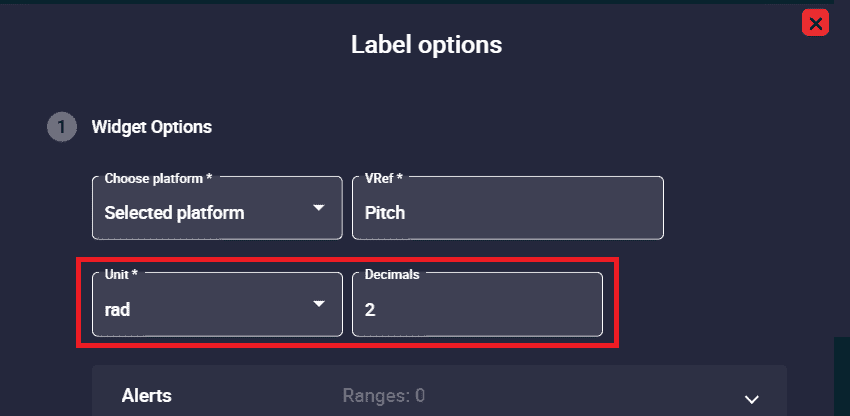
Task: Expand the Alerts section
Action: tap(439, 395)
